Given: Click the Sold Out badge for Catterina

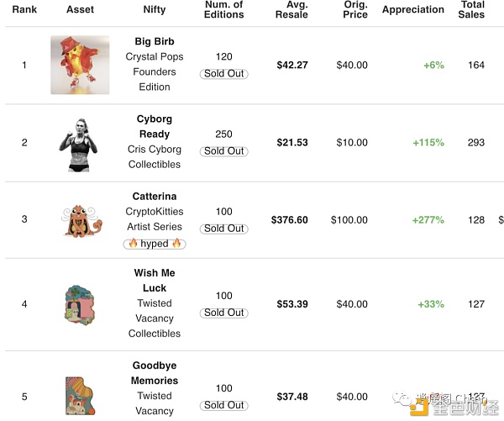Looking at the screenshot, I should 223,229.
